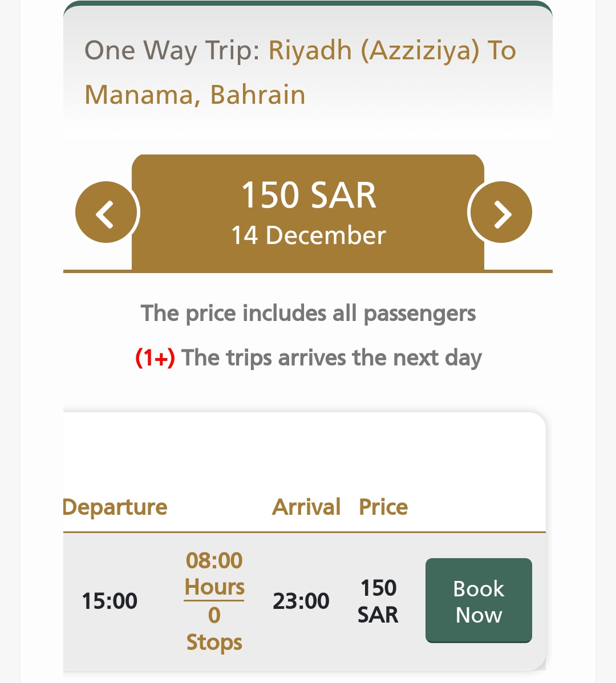Click the 150 SAR price on date tab
Image resolution: width=616 pixels, height=683 pixels.
(x=309, y=195)
